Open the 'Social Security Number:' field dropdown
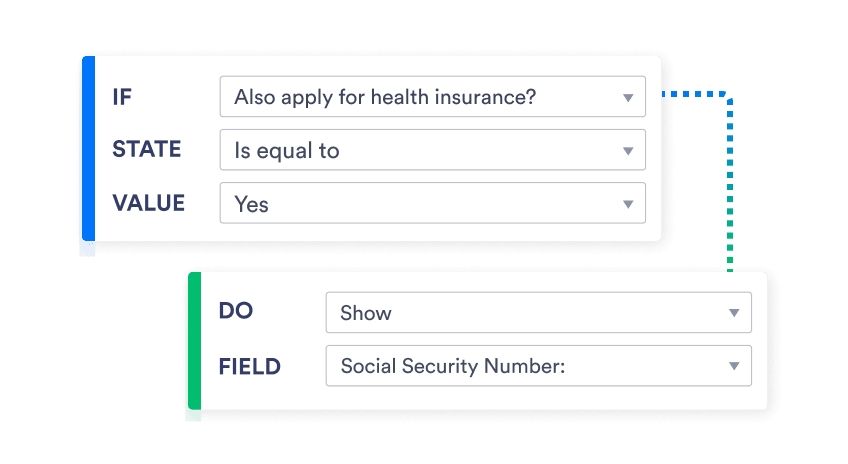Image resolution: width=848 pixels, height=464 pixels. pos(525,367)
